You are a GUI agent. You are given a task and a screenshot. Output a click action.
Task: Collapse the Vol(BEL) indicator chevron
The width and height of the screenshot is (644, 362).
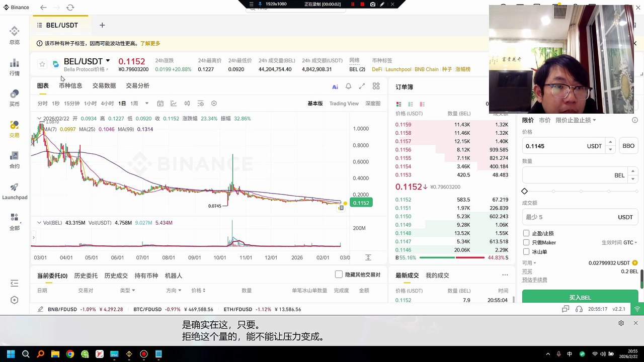tap(39, 223)
